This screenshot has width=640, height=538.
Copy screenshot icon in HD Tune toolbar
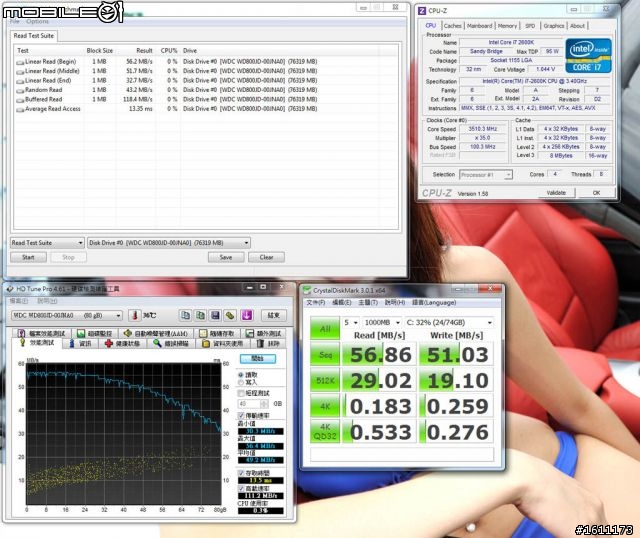point(200,315)
